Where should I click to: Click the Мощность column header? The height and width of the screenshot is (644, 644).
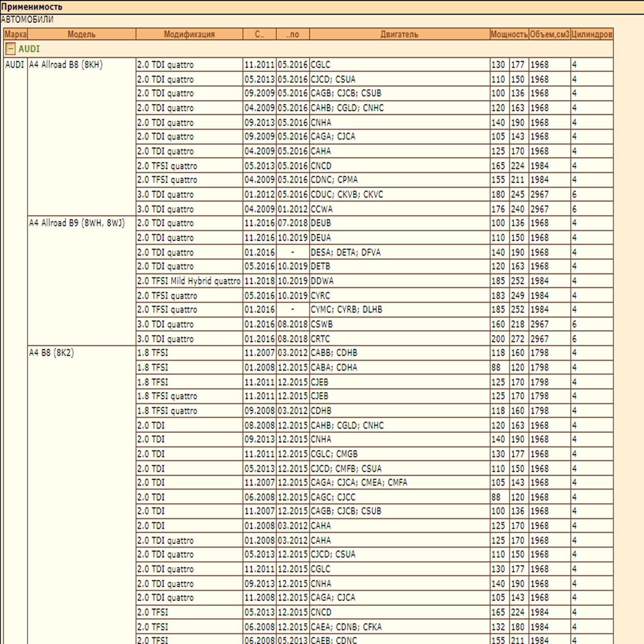(x=509, y=34)
